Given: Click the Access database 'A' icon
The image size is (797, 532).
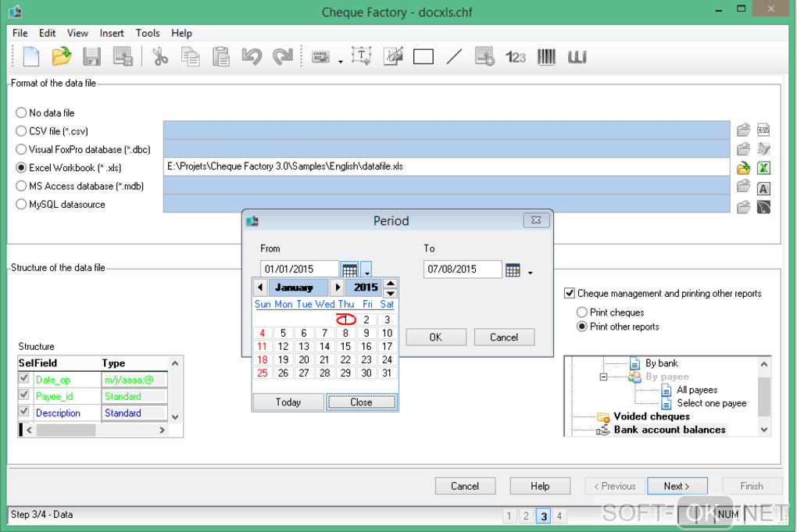Looking at the screenshot, I should coord(763,188).
